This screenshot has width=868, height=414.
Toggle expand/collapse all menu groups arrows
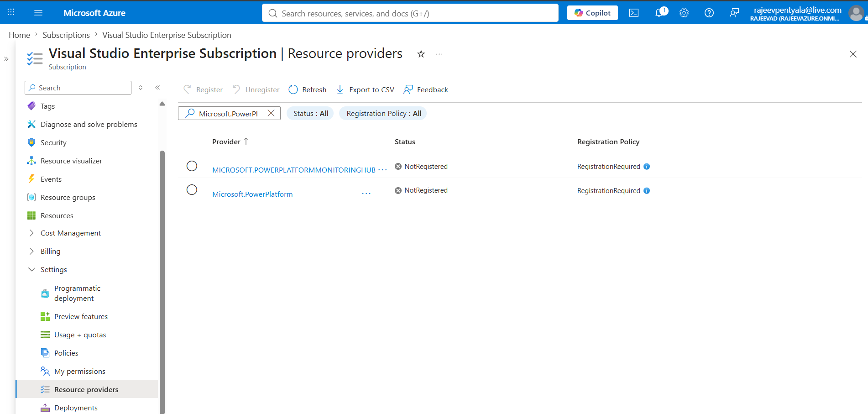pos(141,88)
